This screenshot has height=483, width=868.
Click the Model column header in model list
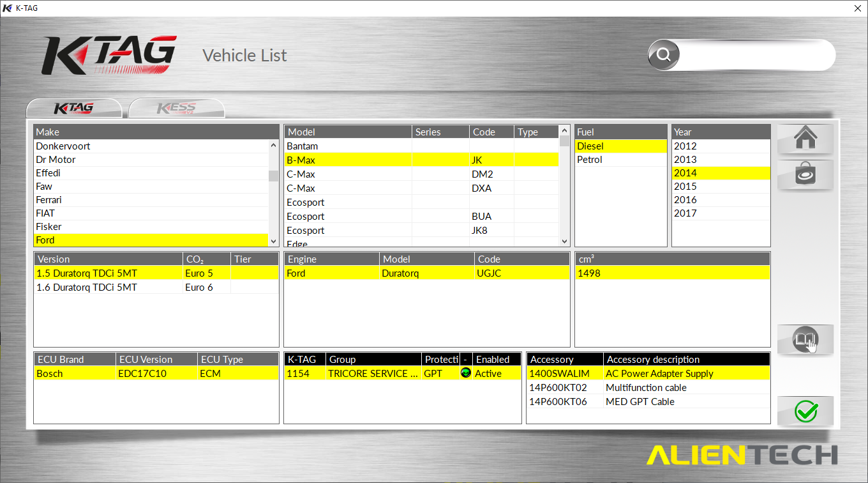(348, 132)
